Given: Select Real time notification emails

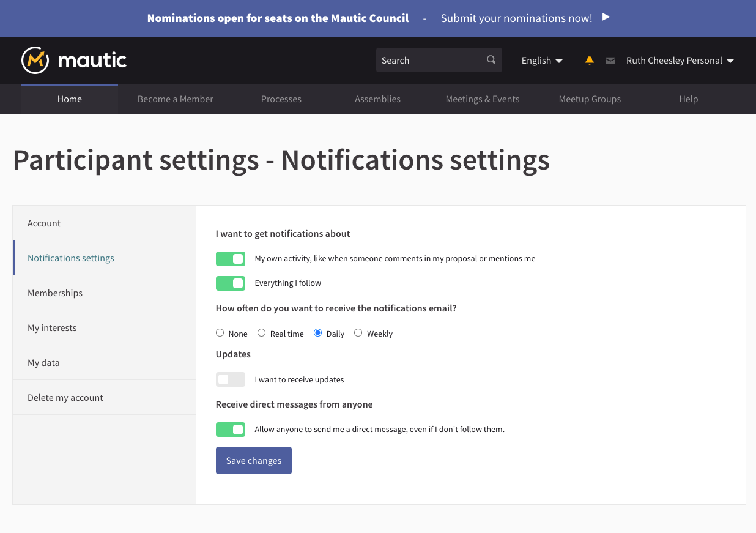Looking at the screenshot, I should pyautogui.click(x=261, y=333).
